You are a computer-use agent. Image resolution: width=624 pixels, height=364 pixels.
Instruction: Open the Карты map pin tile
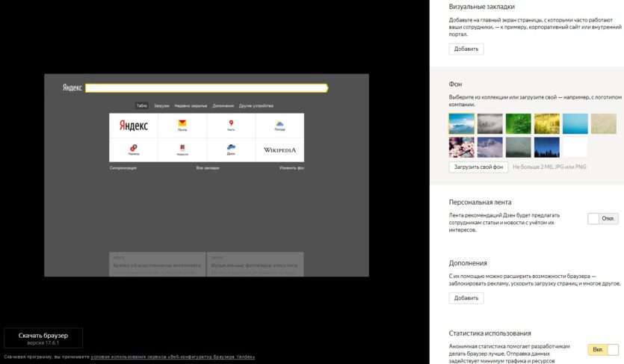(231, 126)
